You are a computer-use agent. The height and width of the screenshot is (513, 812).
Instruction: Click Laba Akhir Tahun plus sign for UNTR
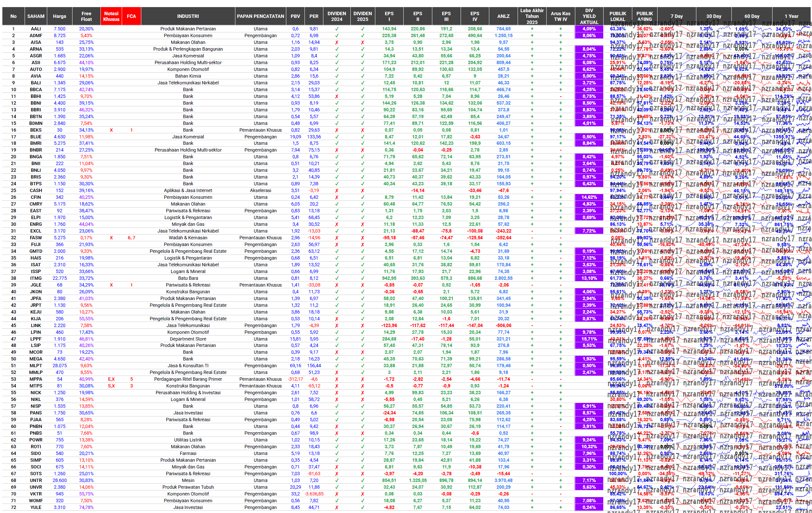coord(532,480)
